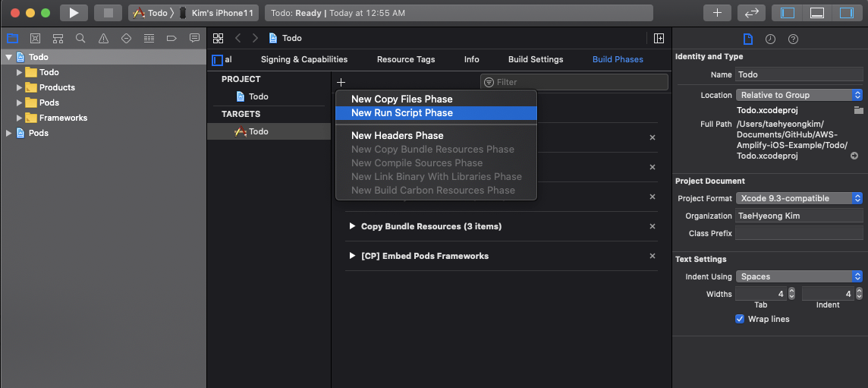Screen dimensions: 868x388
Task: Show the History inspector clock icon
Action: pyautogui.click(x=771, y=39)
